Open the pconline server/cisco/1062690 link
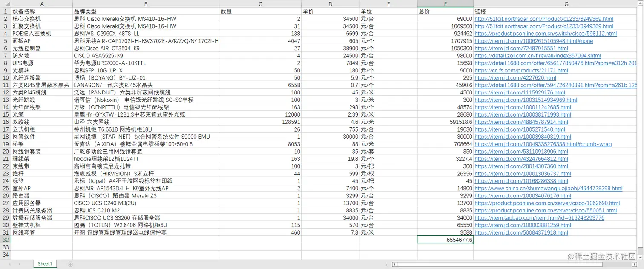This screenshot has height=269, width=644. 547,203
